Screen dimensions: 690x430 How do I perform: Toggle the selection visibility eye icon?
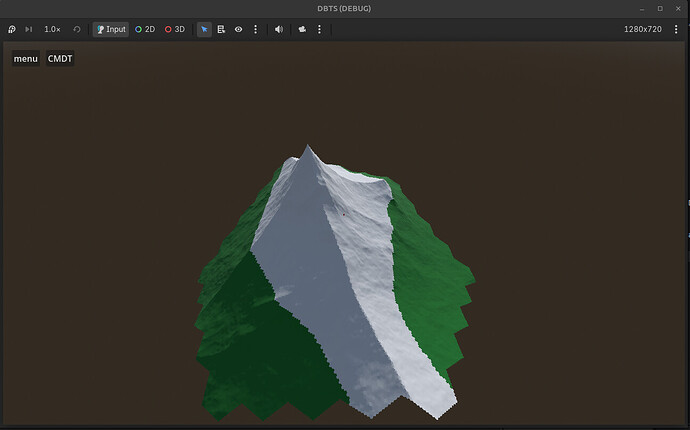(x=239, y=29)
